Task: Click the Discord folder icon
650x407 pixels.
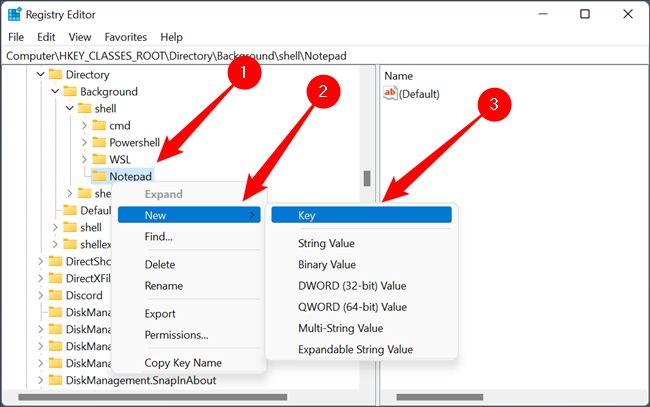Action: pos(55,295)
